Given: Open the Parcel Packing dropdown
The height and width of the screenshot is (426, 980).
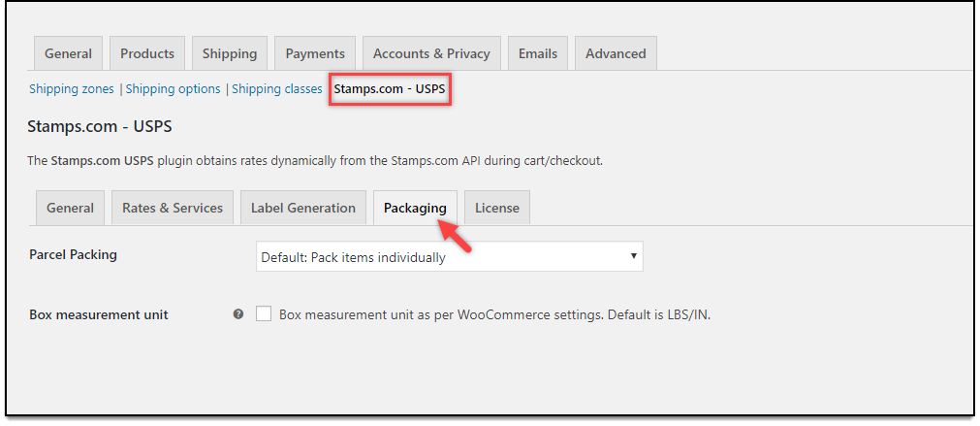Looking at the screenshot, I should (450, 256).
